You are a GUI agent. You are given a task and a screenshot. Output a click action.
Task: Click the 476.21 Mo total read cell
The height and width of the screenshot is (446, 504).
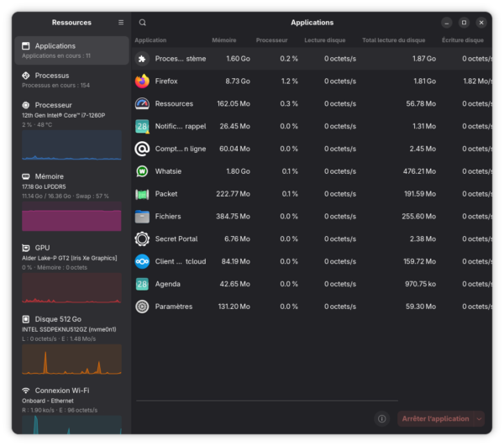tap(419, 171)
